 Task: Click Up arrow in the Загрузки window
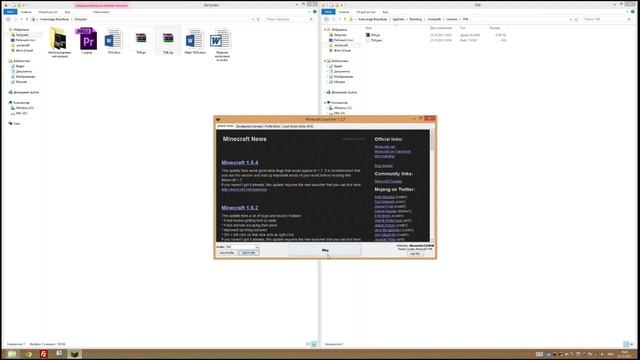click(27, 19)
